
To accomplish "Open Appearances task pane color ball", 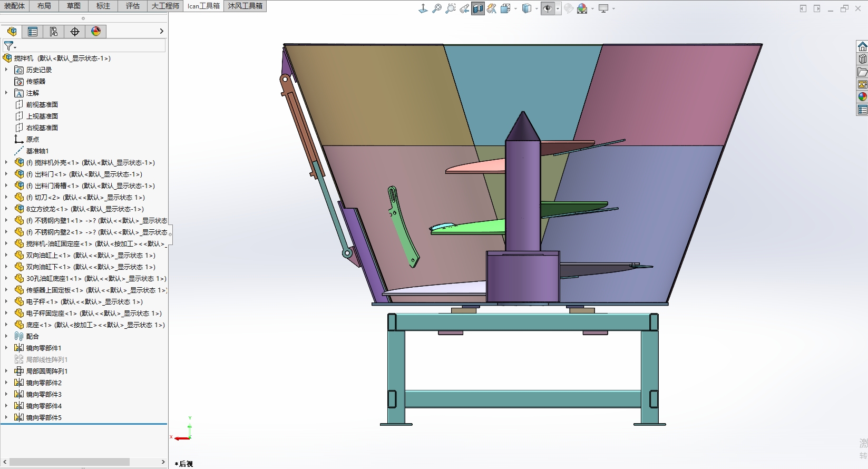I will pyautogui.click(x=862, y=97).
